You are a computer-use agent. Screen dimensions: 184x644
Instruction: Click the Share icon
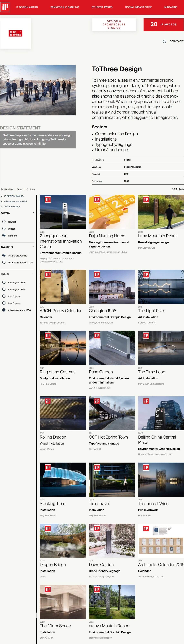(27, 189)
